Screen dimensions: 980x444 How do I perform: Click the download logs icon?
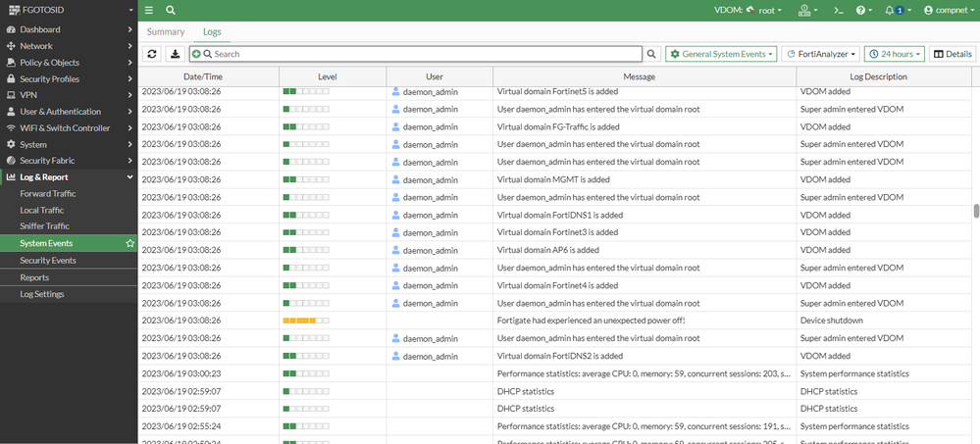(176, 54)
